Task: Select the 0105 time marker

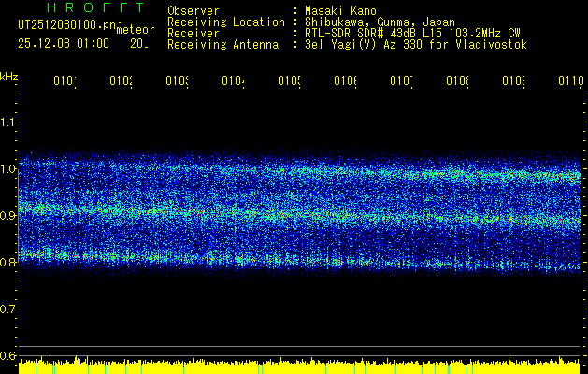Action: (x=288, y=82)
